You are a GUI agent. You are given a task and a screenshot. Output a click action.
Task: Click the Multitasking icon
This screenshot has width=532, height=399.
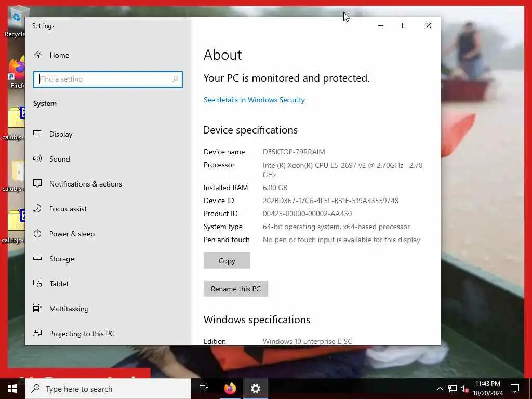[37, 308]
